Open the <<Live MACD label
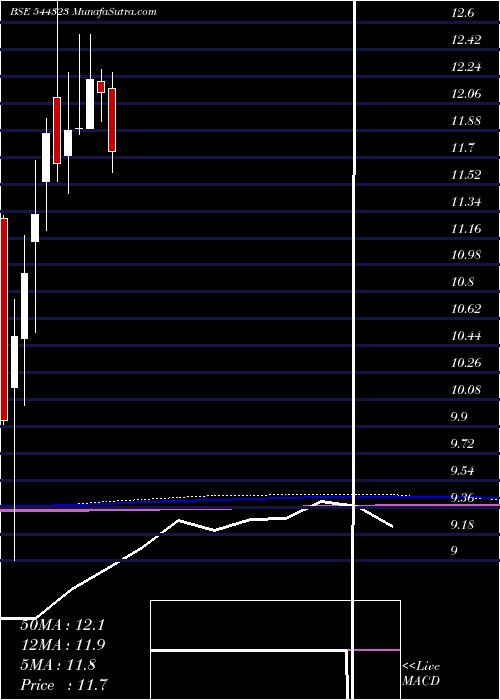500x700 pixels. click(421, 674)
